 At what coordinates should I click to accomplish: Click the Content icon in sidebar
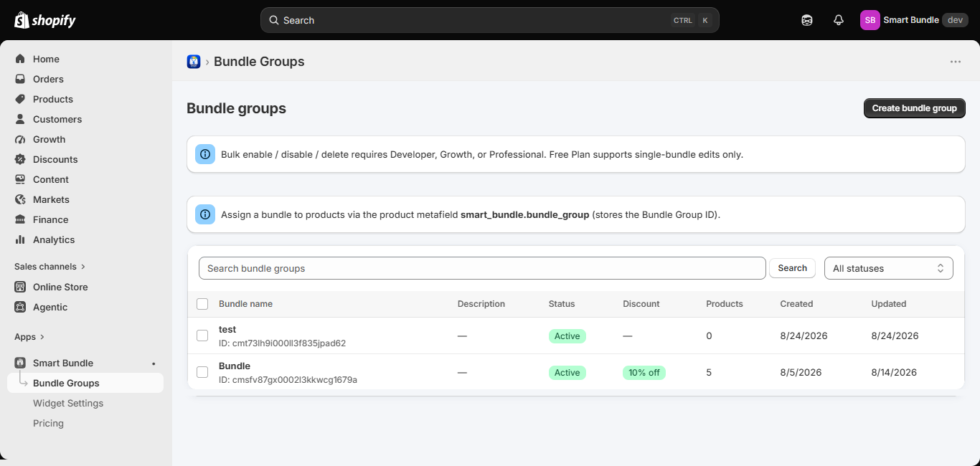pyautogui.click(x=20, y=179)
